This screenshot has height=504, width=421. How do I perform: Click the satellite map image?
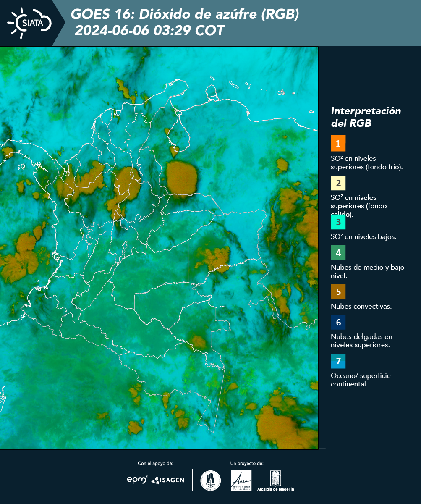159,248
